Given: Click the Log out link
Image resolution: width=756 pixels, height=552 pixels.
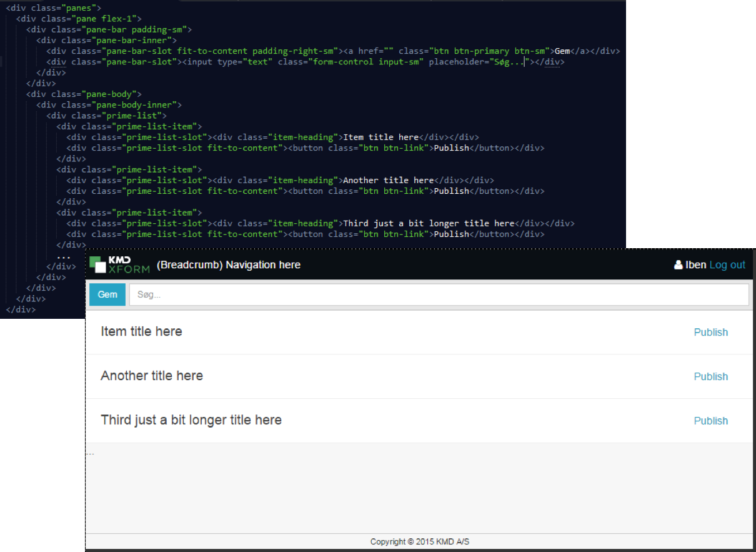Looking at the screenshot, I should click(x=727, y=265).
